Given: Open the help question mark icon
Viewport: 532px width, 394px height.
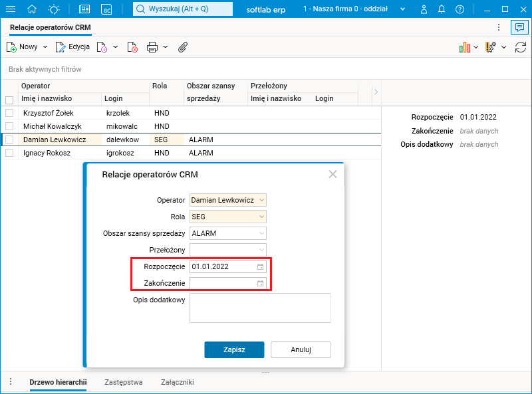Looking at the screenshot, I should (460, 9).
